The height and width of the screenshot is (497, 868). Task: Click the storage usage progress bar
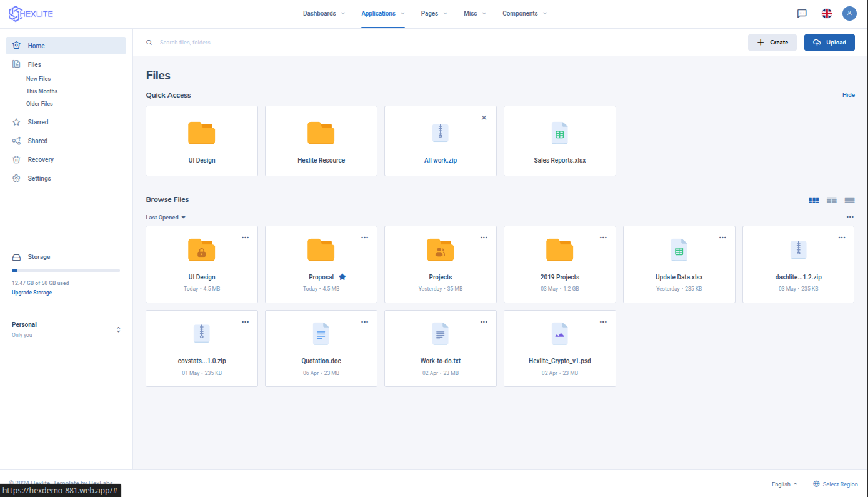tap(66, 271)
